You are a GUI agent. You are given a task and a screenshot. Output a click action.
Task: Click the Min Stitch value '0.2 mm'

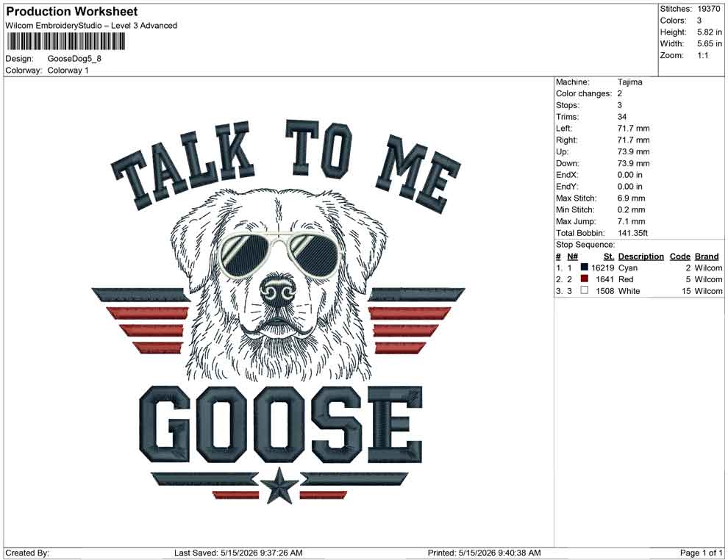tap(631, 209)
